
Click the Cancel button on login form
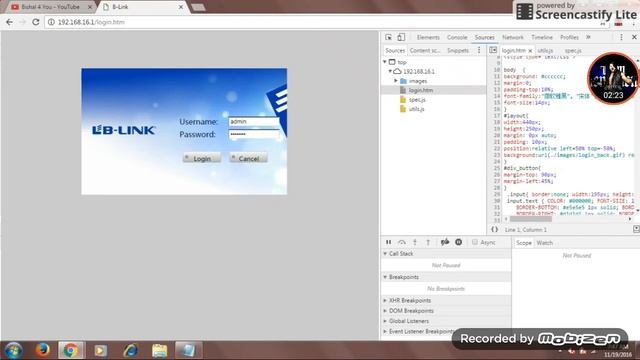(x=248, y=158)
